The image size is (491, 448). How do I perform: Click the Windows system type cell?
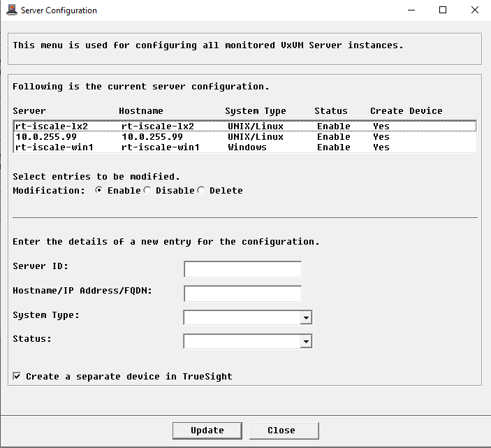pyautogui.click(x=247, y=147)
